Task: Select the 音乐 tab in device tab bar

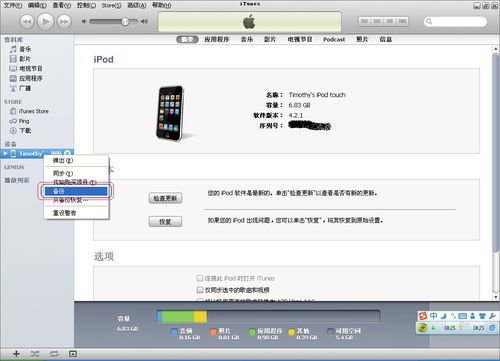Action: click(x=247, y=39)
